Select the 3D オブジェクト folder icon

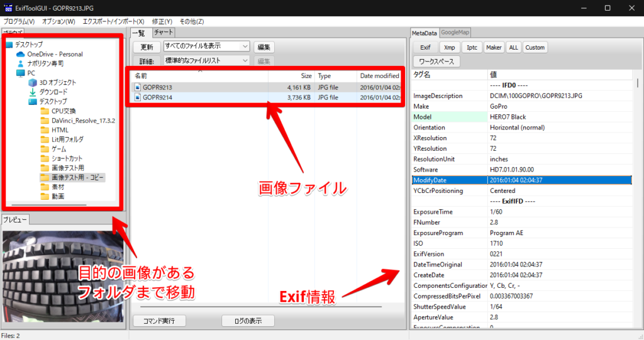32,82
